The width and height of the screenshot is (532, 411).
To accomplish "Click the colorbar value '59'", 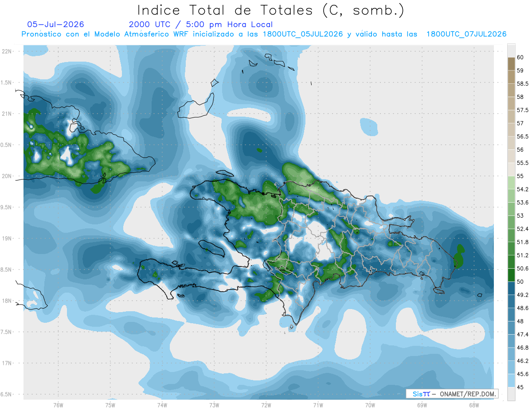I will click(520, 70).
